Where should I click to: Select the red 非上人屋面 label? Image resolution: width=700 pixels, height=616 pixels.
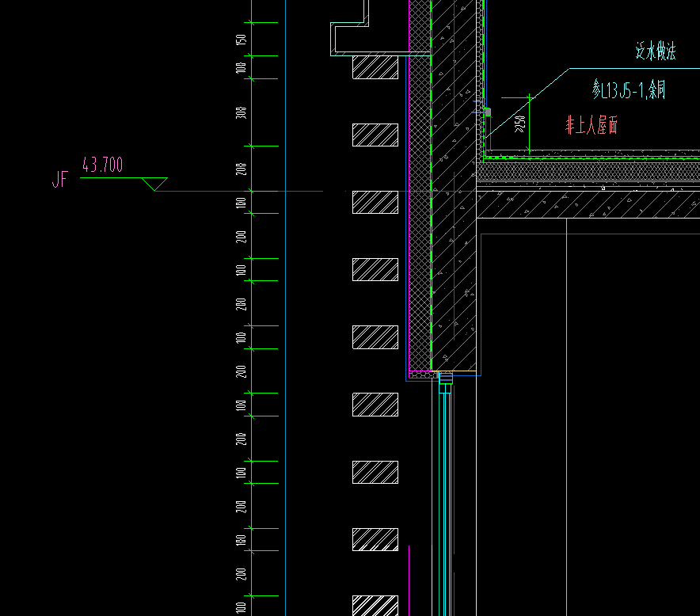pos(591,125)
